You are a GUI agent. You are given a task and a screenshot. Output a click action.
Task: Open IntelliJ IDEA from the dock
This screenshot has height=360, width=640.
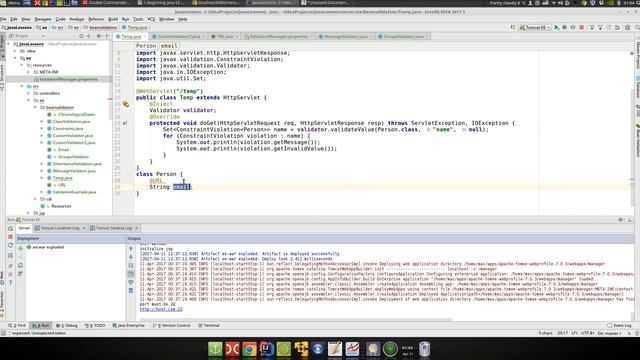click(x=266, y=349)
